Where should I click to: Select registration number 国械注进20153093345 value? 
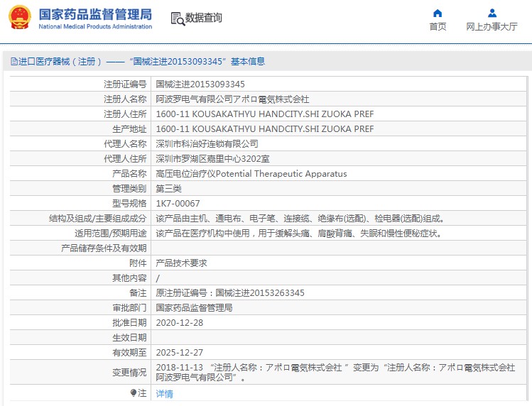[200, 84]
